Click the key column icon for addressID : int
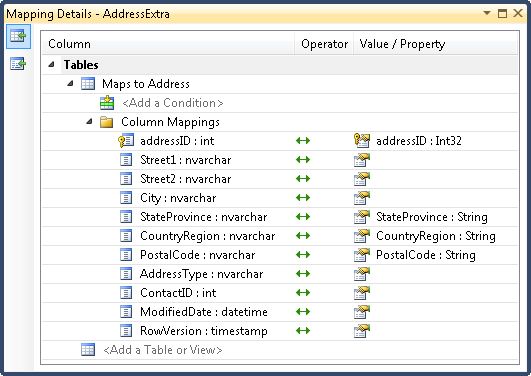This screenshot has height=376, width=531. click(126, 141)
